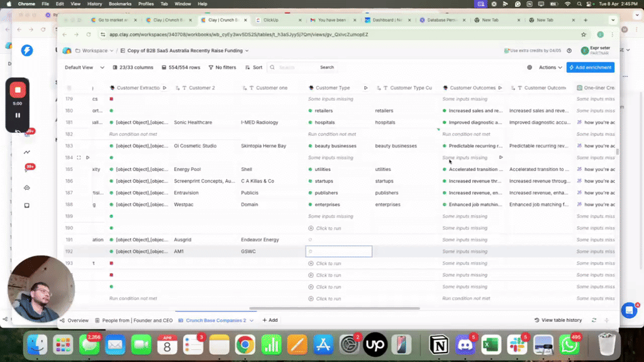
Task: Click the help question mark icon
Action: tap(569, 50)
